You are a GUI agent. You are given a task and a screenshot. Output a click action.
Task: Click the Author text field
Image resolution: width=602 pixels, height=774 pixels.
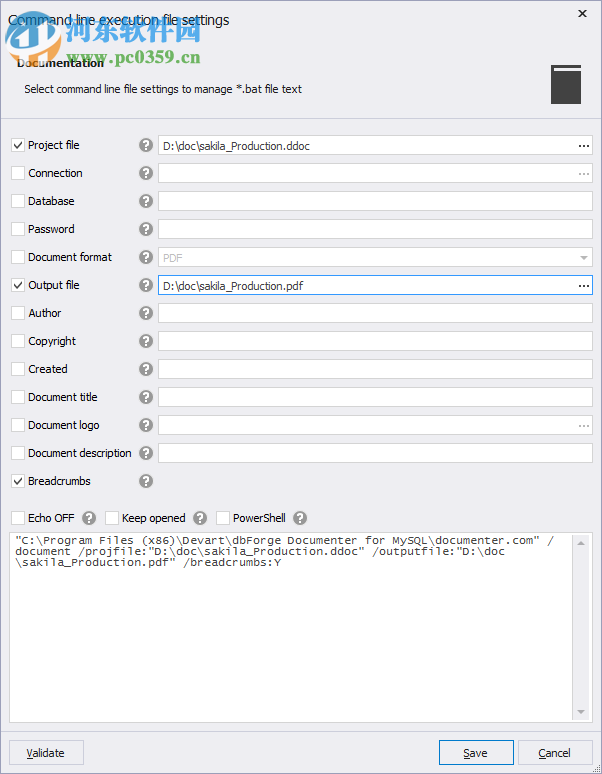375,313
